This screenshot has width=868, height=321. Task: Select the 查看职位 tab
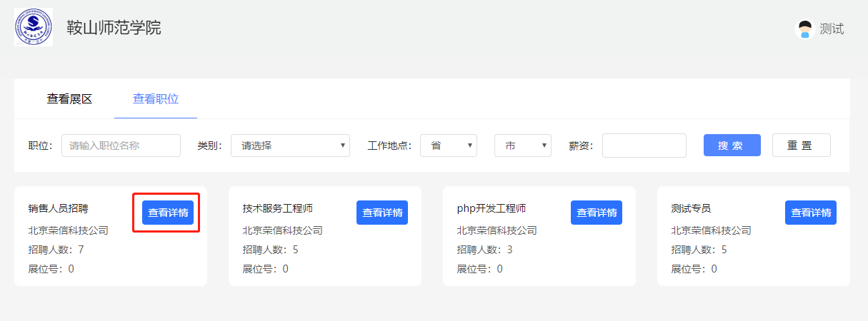[x=156, y=99]
